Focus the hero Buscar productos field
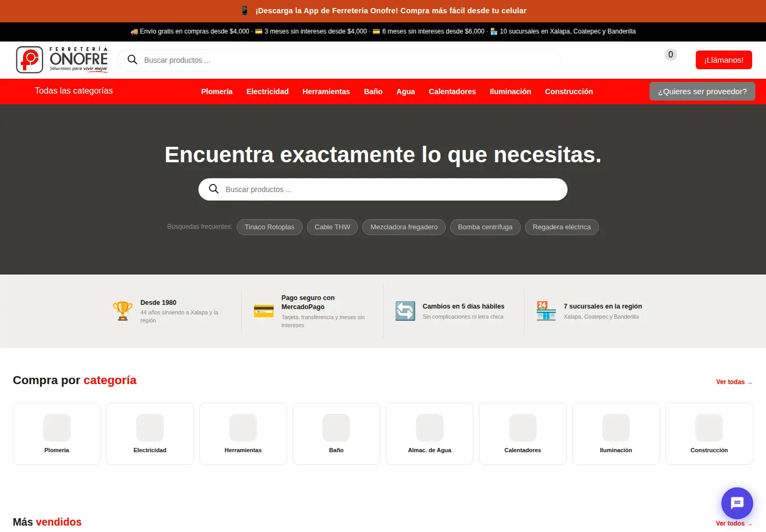This screenshot has width=766, height=532. click(383, 189)
